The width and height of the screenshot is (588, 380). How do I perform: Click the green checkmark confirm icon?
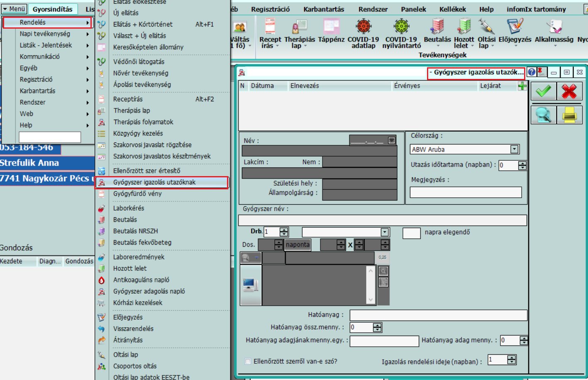point(543,91)
